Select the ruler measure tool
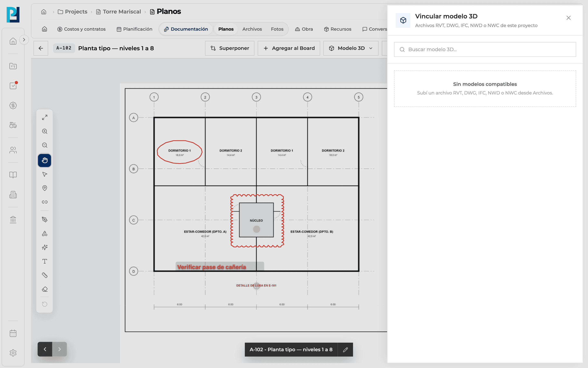Viewport: 588px width, 368px height. point(45,275)
